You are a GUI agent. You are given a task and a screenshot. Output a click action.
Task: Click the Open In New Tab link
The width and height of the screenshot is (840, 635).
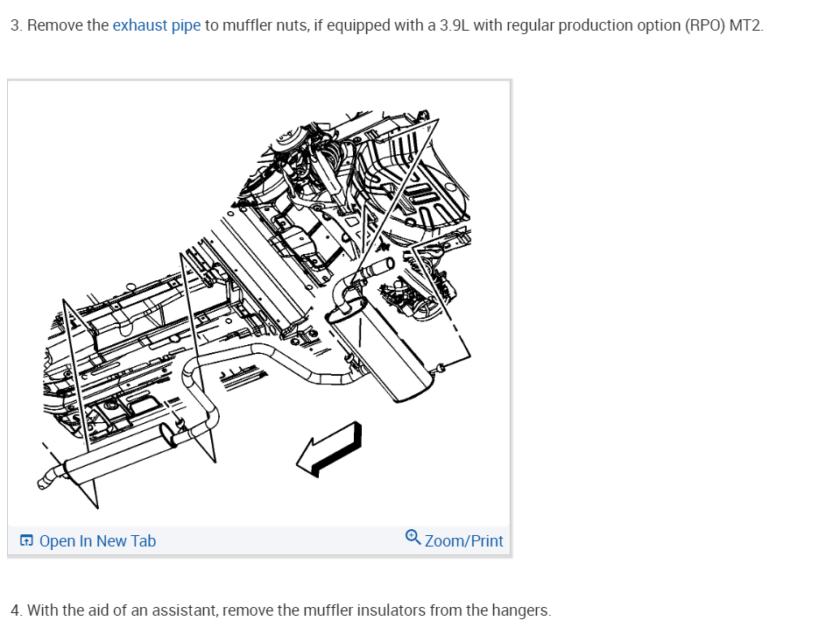(x=97, y=540)
